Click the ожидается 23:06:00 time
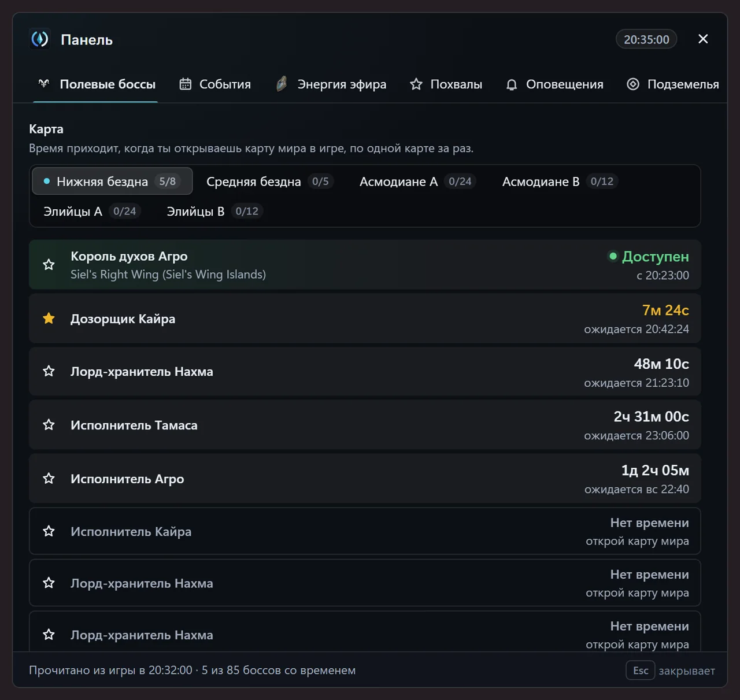Screen dimensions: 740x700 pos(637,435)
